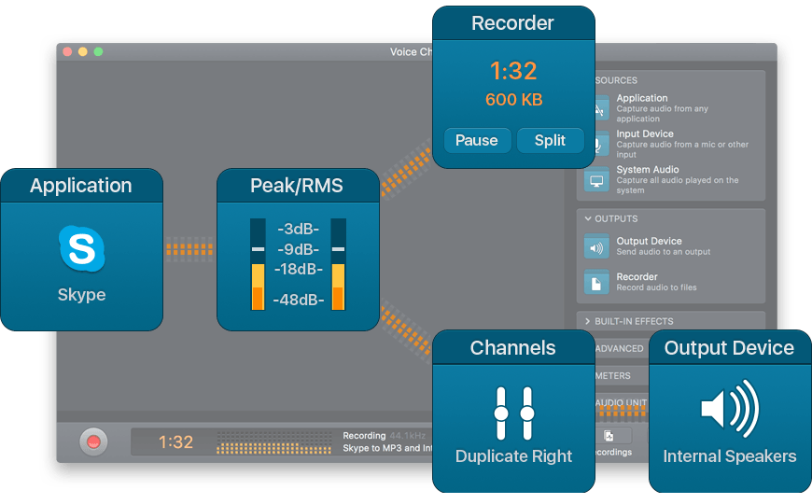Click the Output Device block title
The width and height of the screenshot is (812, 504).
(x=729, y=347)
